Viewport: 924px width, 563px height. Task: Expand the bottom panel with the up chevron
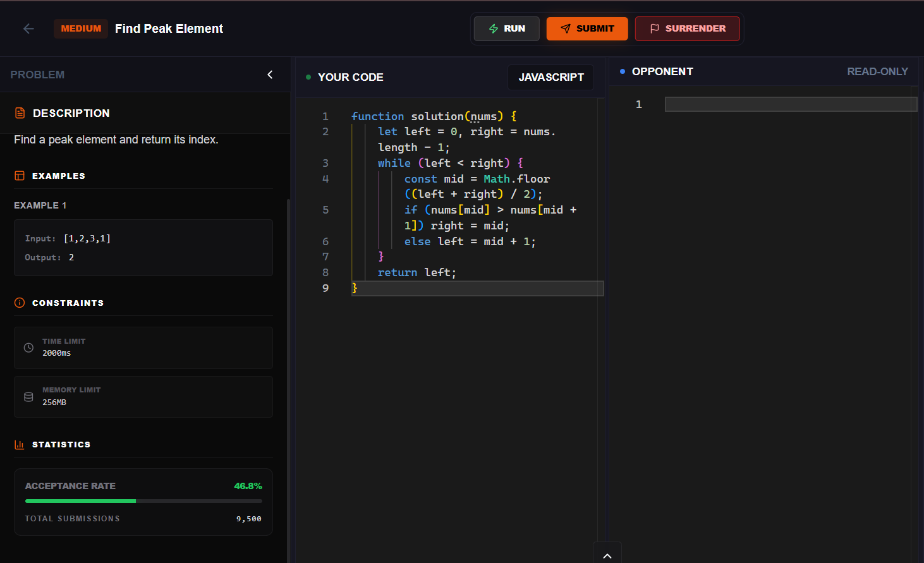point(607,555)
